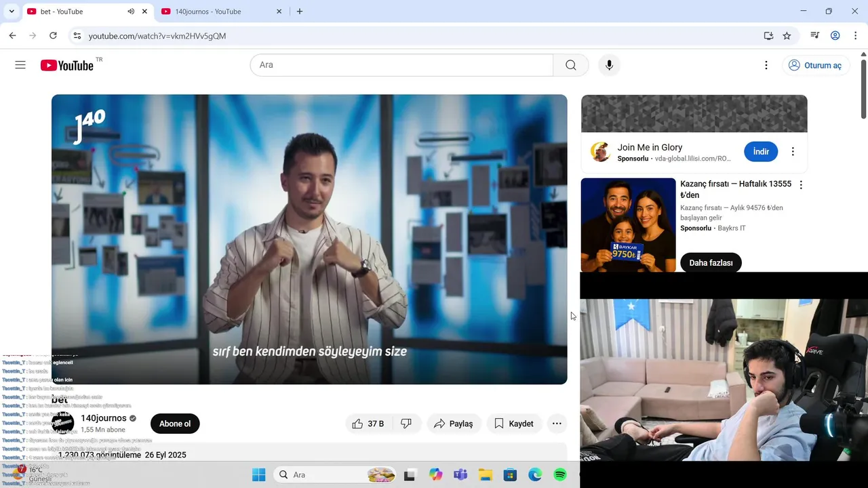This screenshot has height=488, width=868.
Task: Reload the page with refresh icon
Action: pyautogui.click(x=53, y=35)
